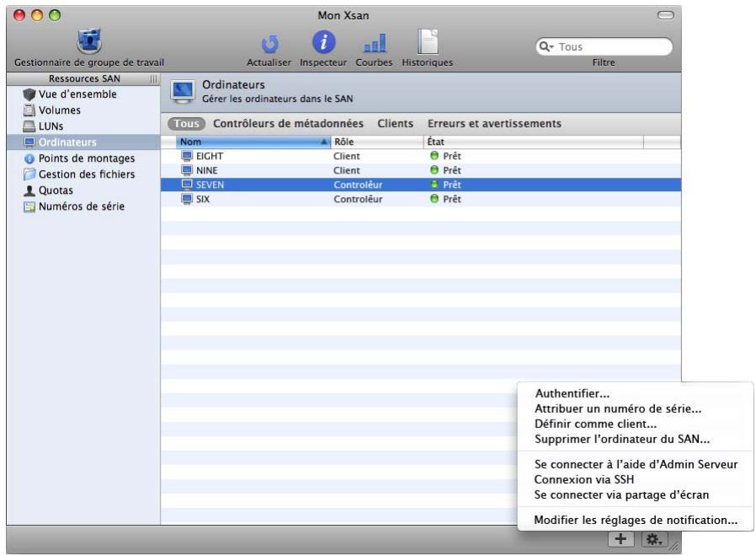The height and width of the screenshot is (556, 756).
Task: Open the Historiques logs icon
Action: coord(428,42)
